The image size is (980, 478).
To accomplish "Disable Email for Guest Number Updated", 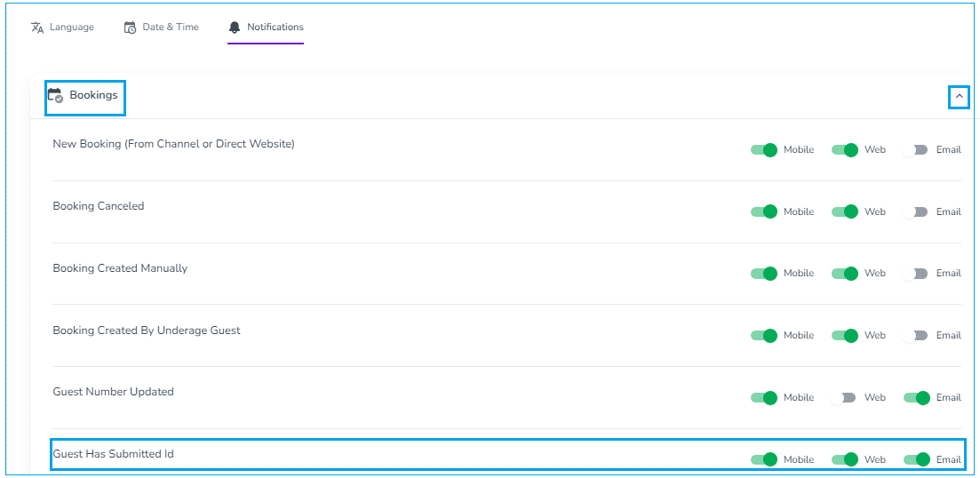I will [917, 397].
